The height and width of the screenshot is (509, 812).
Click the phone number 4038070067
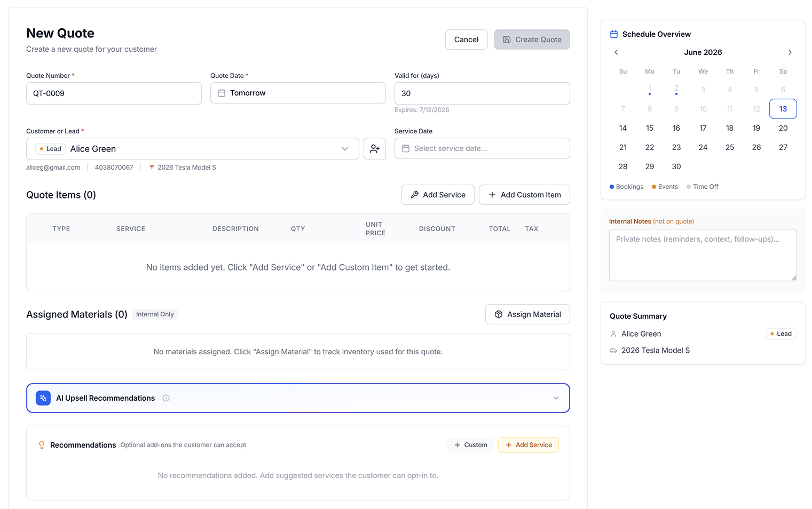pos(114,168)
